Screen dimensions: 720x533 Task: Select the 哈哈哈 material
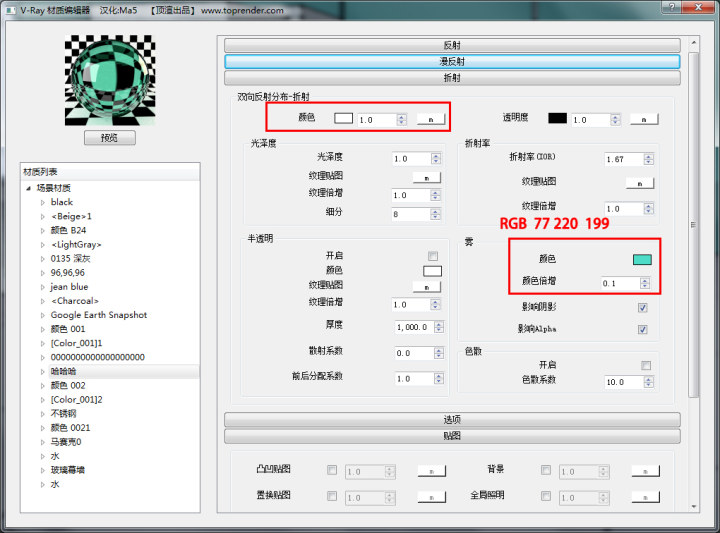63,371
